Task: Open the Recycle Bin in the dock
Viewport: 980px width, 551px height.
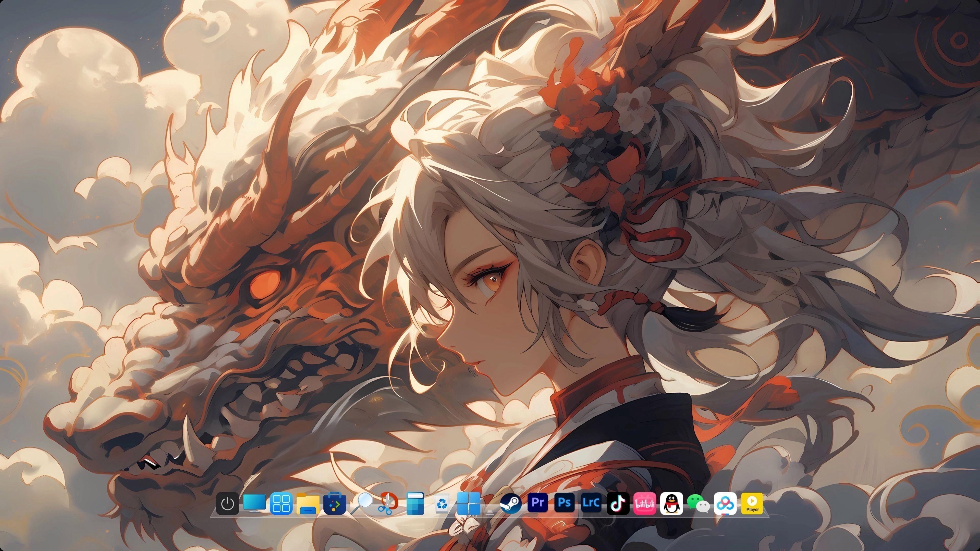Action: 442,504
